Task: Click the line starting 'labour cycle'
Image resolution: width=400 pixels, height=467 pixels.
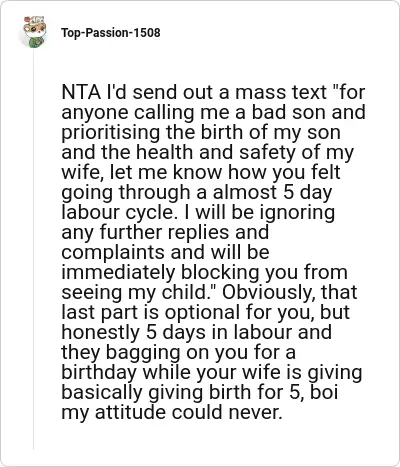Action: coord(198,212)
